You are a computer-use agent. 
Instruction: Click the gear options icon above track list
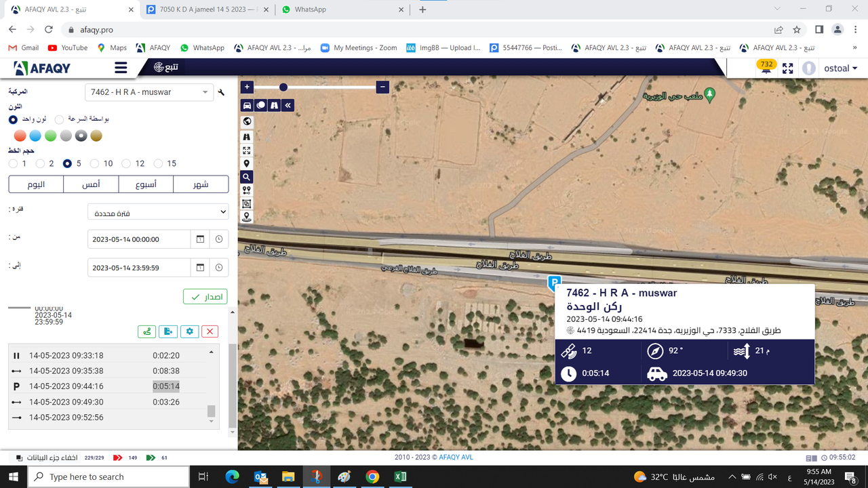coord(189,331)
